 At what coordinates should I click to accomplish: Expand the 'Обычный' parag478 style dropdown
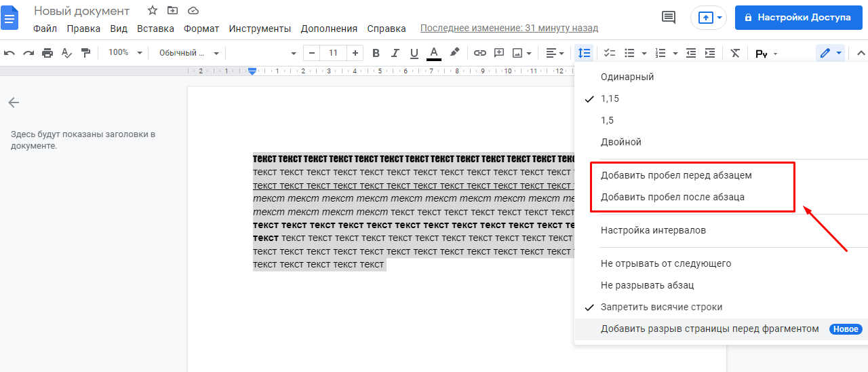[x=189, y=53]
